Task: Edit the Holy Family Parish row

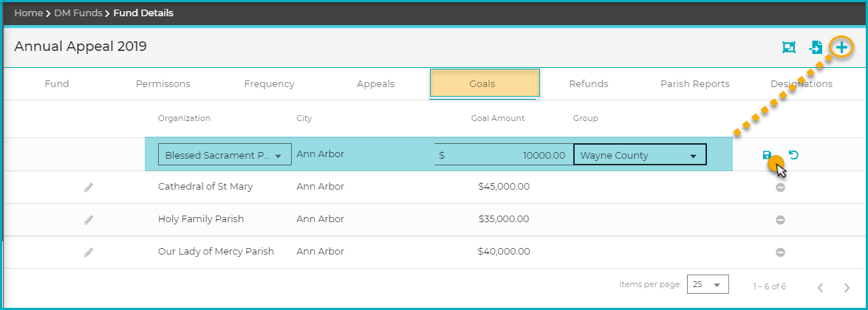Action: pos(89,220)
